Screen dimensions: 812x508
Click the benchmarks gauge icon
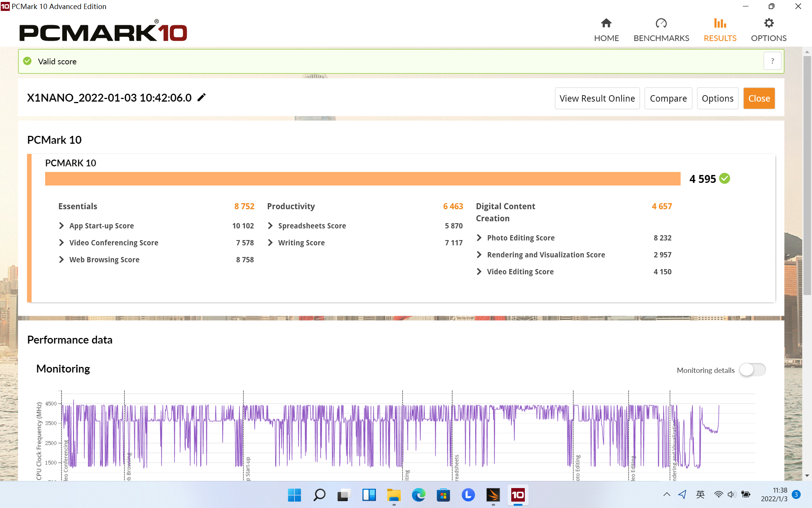[x=661, y=23]
